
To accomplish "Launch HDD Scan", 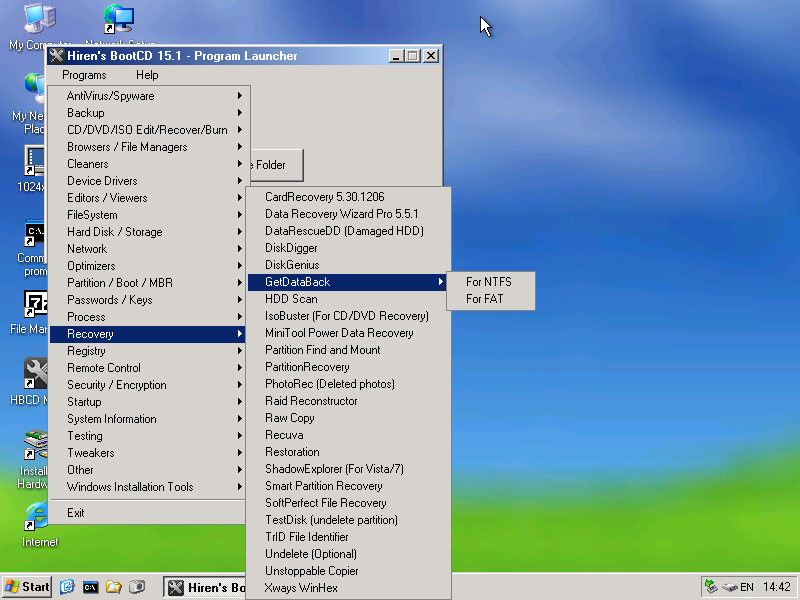I will (x=348, y=299).
